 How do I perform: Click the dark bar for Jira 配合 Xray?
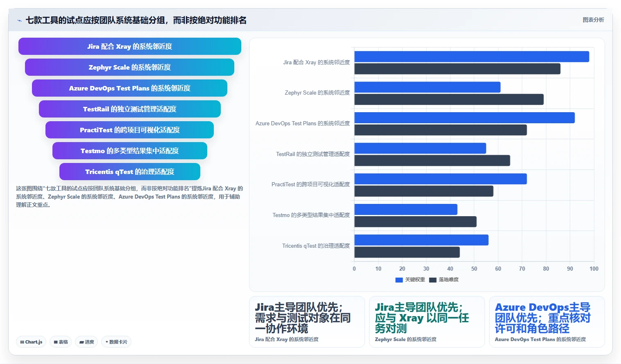(457, 69)
